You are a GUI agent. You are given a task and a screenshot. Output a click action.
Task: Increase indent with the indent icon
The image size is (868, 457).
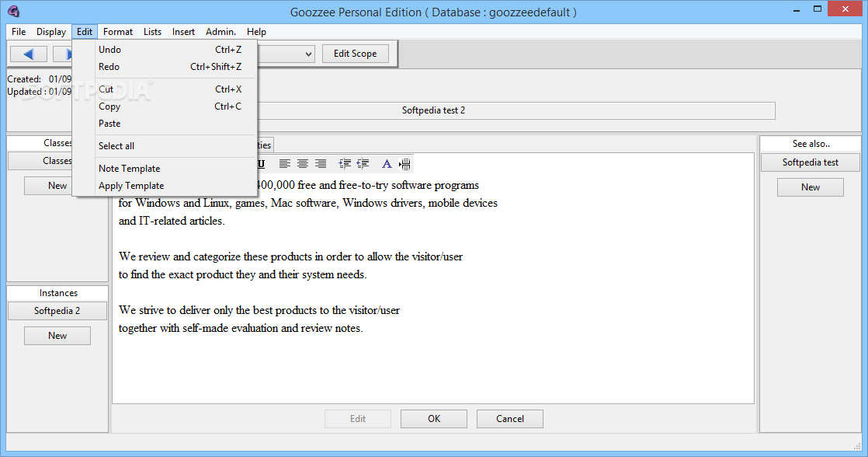345,164
